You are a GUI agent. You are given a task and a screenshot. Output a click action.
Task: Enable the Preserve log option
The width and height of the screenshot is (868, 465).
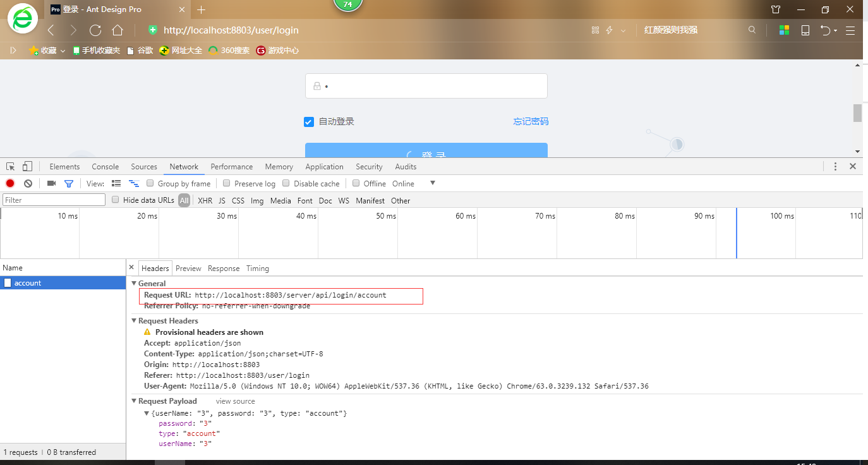tap(226, 183)
